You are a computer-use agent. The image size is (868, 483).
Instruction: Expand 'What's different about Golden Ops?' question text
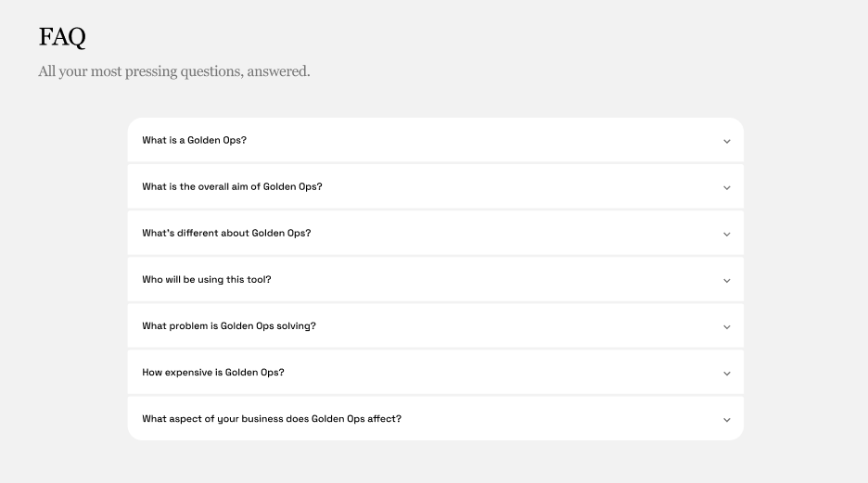(226, 234)
